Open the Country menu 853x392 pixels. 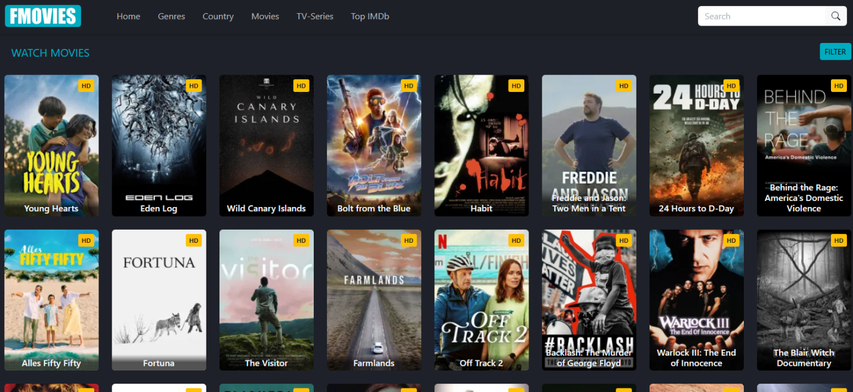(x=218, y=16)
